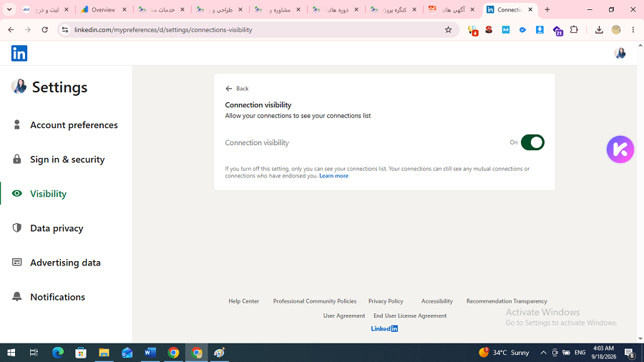Go back using the browser back arrow
Image resolution: width=644 pixels, height=362 pixels.
pos(11,29)
